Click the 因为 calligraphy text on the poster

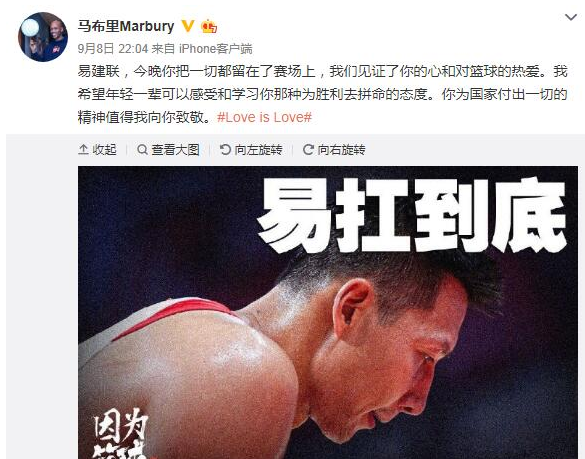[x=121, y=426]
